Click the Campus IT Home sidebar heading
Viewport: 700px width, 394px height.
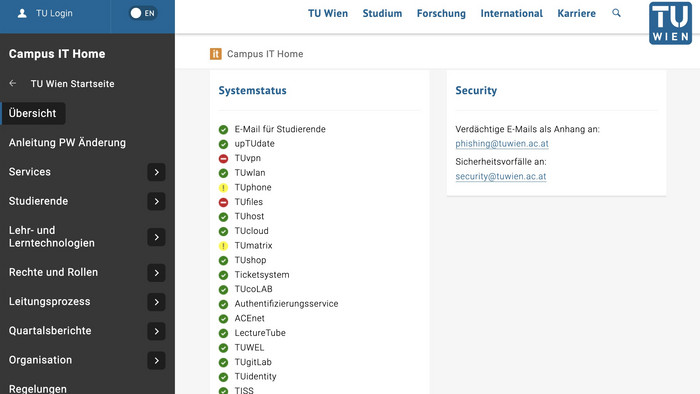click(57, 54)
